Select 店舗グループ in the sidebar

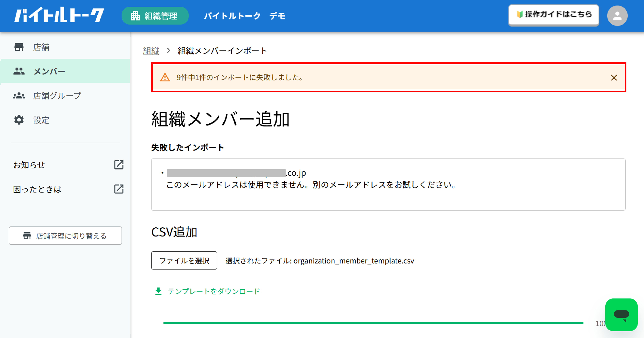pos(65,96)
